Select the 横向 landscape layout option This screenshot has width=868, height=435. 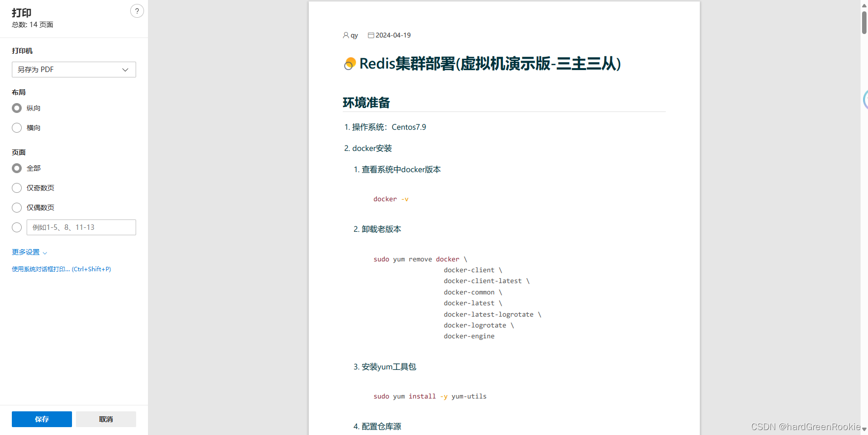(17, 128)
